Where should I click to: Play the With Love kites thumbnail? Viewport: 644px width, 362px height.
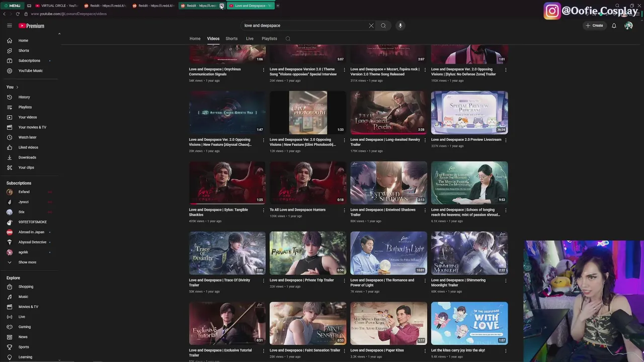point(469,323)
